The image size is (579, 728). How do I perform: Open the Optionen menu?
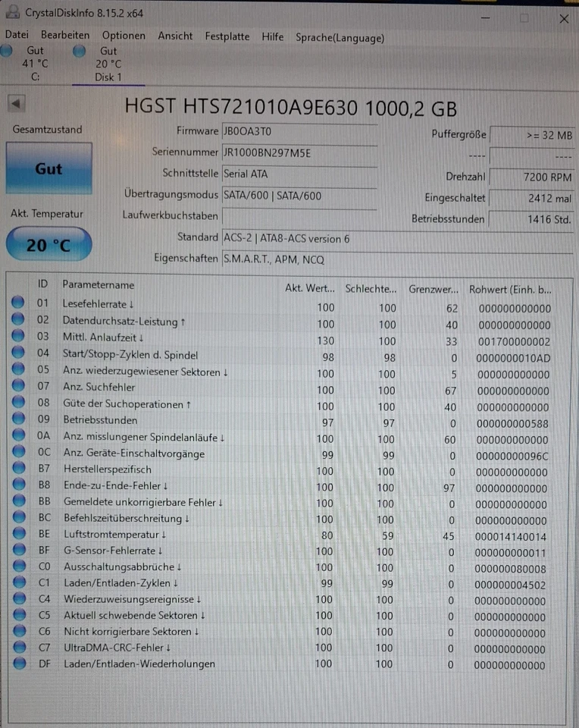click(124, 36)
